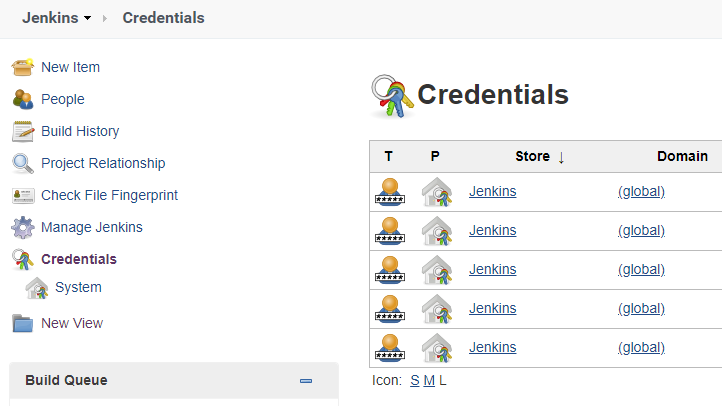This screenshot has width=722, height=406.
Task: Open People link in sidebar
Action: tap(63, 99)
